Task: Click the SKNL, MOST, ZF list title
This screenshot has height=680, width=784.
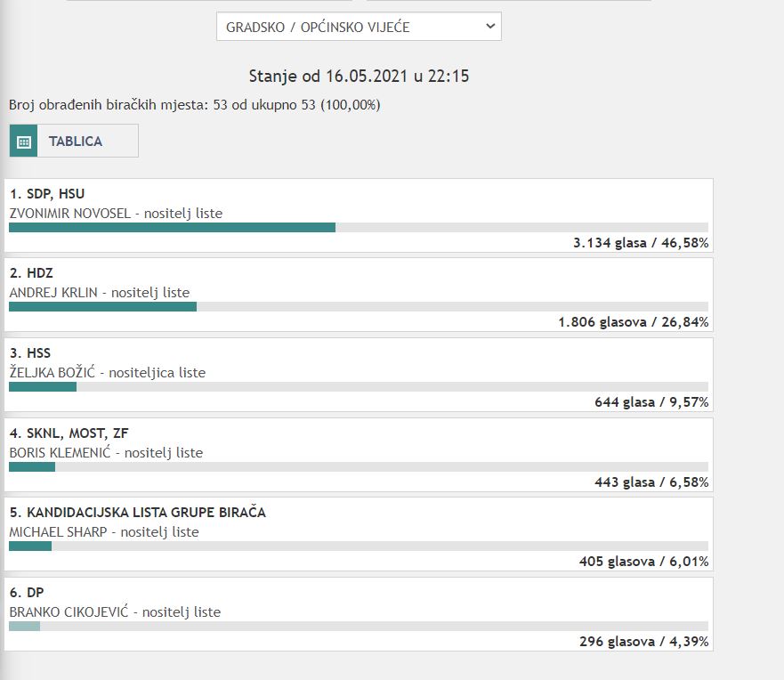Action: 69,433
